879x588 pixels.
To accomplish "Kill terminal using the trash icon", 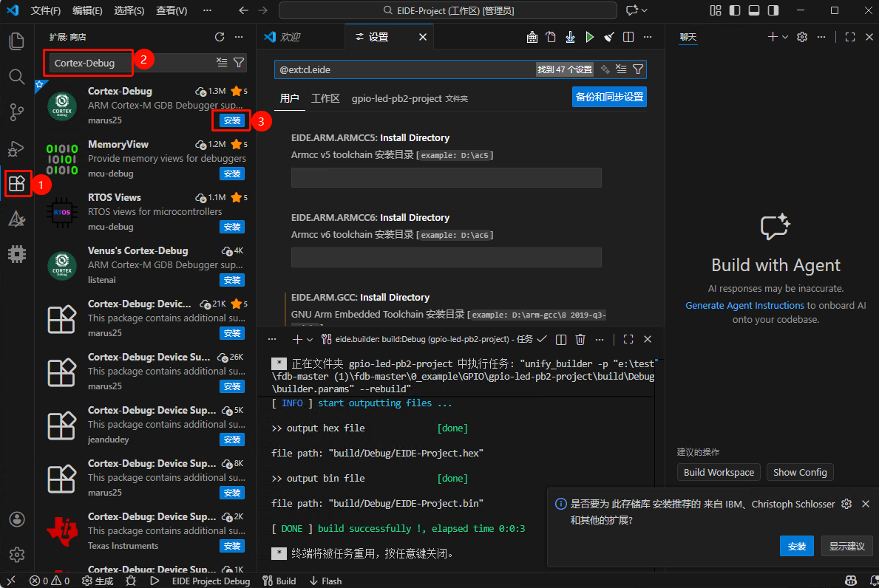I will coord(580,339).
